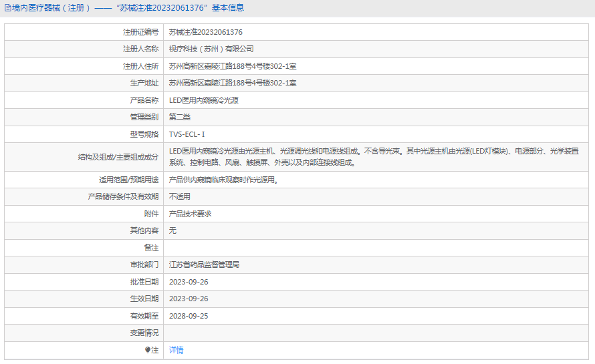This screenshot has width=595, height=364.
Task: Click the 生效日期 label
Action: 144,299
